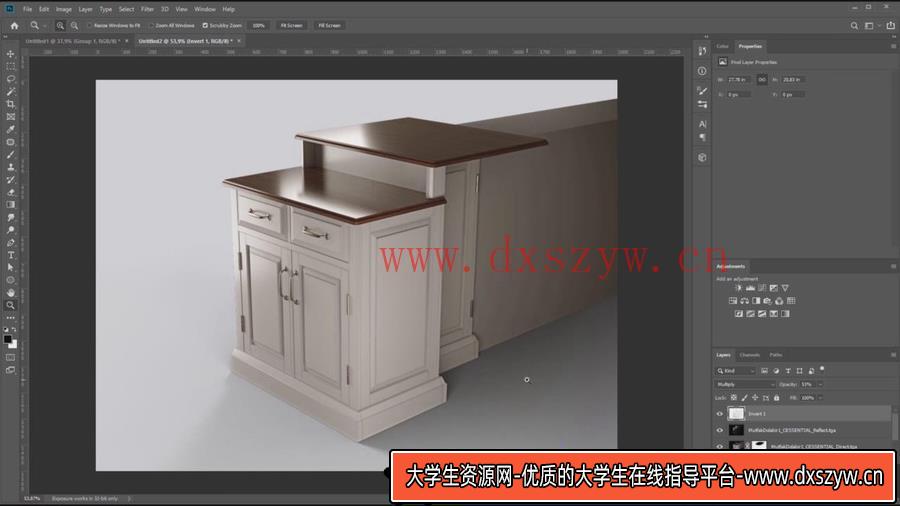Select the Hand tool
This screenshot has height=506, width=900.
click(x=10, y=293)
